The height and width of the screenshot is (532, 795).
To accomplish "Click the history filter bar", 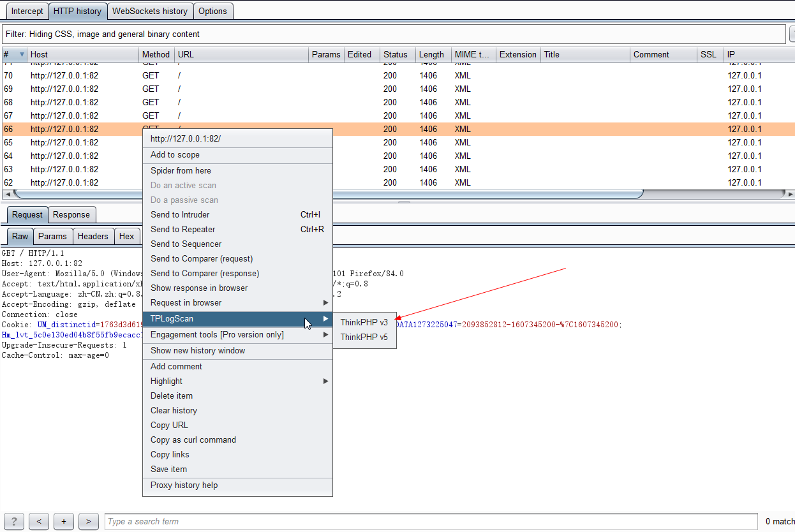I will pos(394,34).
